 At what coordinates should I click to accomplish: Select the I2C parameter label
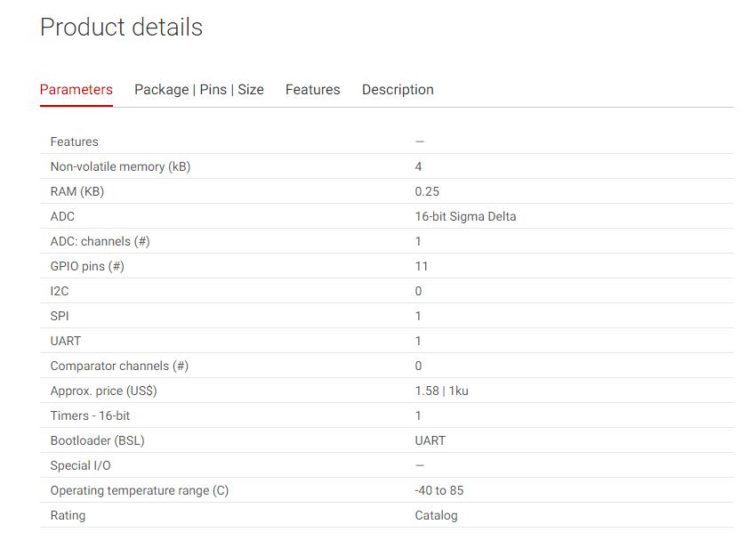pos(60,291)
